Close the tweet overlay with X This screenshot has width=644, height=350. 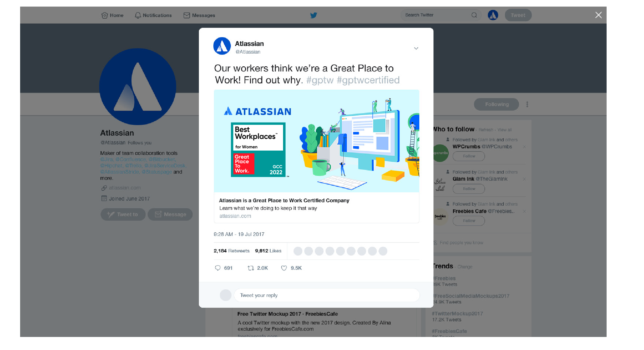tap(598, 15)
